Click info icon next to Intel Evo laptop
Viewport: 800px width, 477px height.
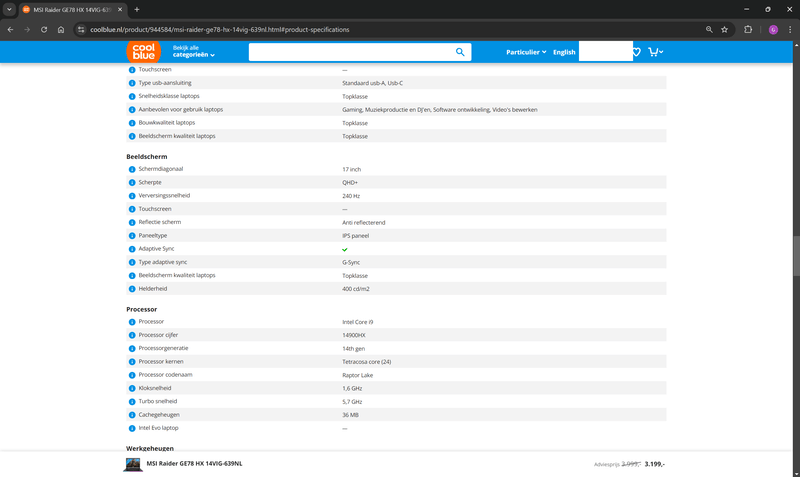(132, 428)
